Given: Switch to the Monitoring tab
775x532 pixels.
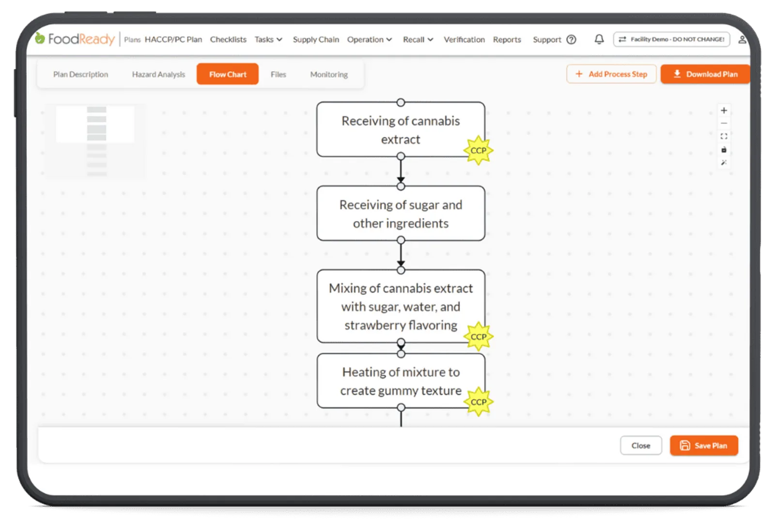Looking at the screenshot, I should click(x=329, y=74).
